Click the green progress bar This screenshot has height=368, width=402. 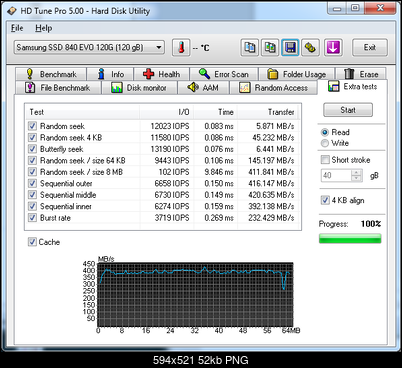tap(350, 239)
